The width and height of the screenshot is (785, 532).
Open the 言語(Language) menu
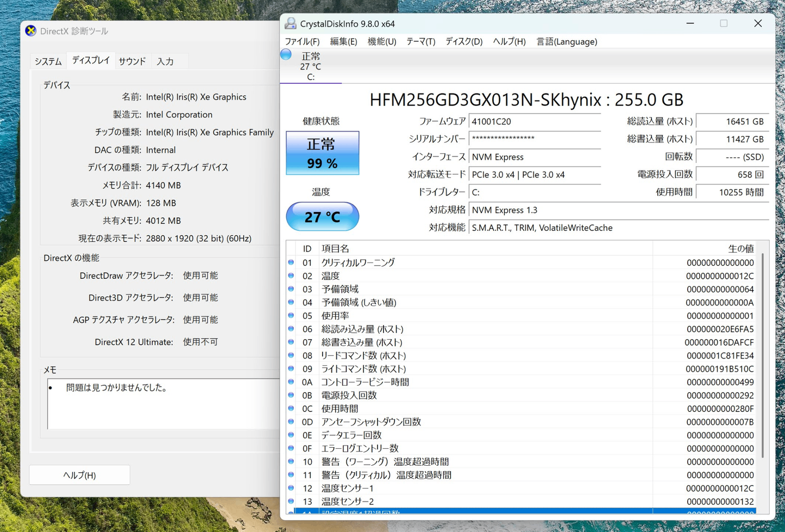pyautogui.click(x=567, y=41)
